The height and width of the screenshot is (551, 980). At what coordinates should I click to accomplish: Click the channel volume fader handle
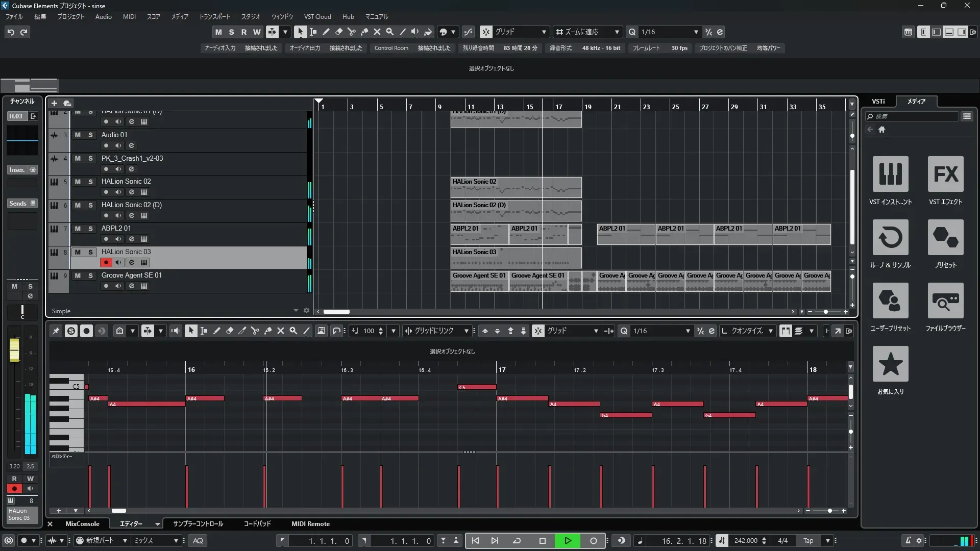pos(14,350)
